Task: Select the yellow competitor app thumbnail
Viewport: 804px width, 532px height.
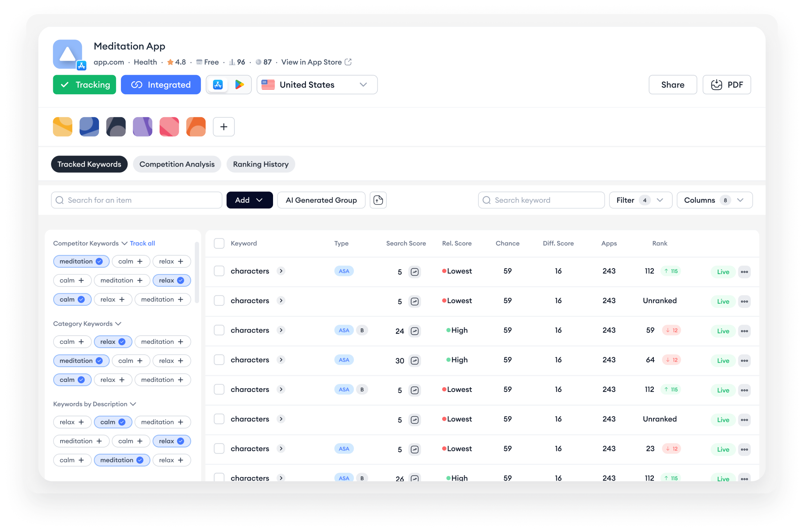Action: pos(63,127)
